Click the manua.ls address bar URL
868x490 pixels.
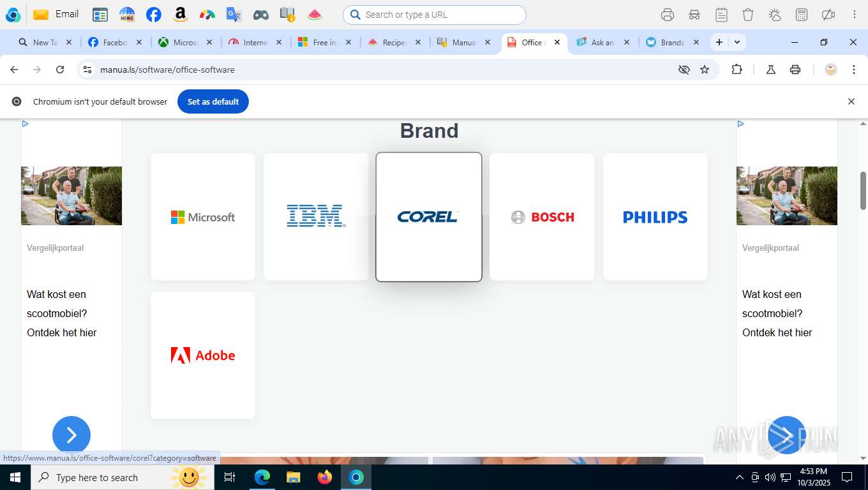click(x=167, y=70)
